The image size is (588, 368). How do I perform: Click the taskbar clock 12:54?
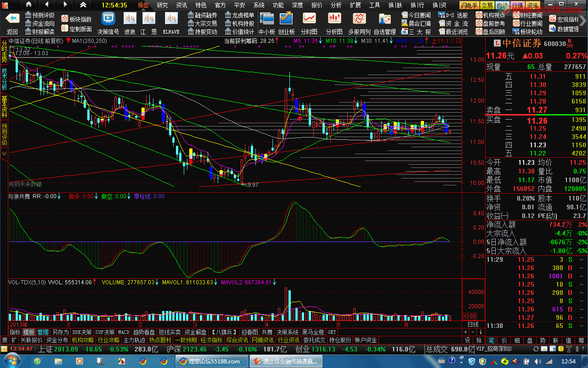click(569, 361)
